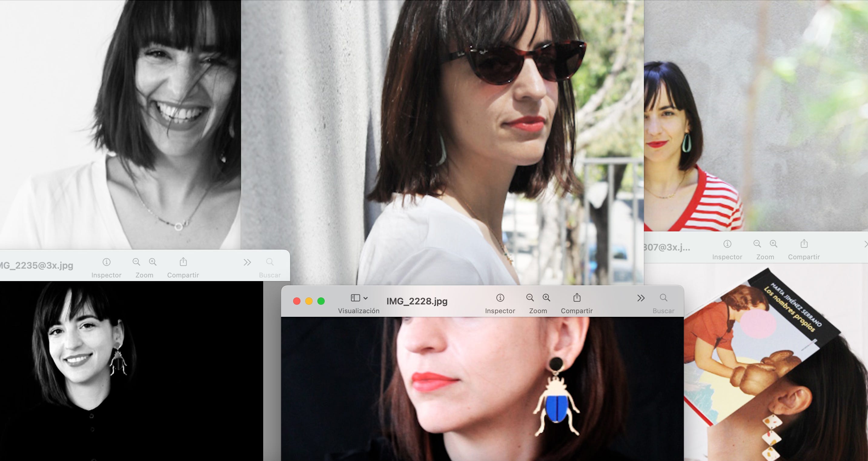Expand hidden toolbar items in the IMG_2235@3x.jpg window
The width and height of the screenshot is (868, 461).
pyautogui.click(x=247, y=263)
